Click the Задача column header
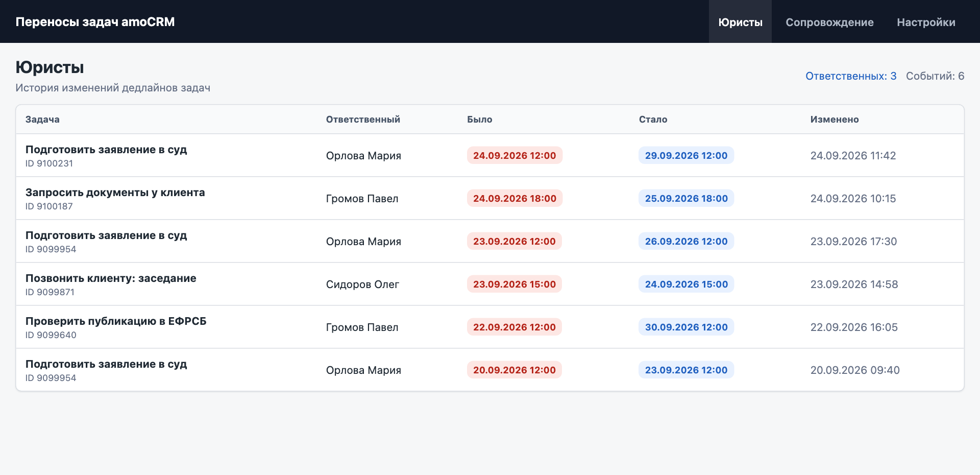 (42, 120)
